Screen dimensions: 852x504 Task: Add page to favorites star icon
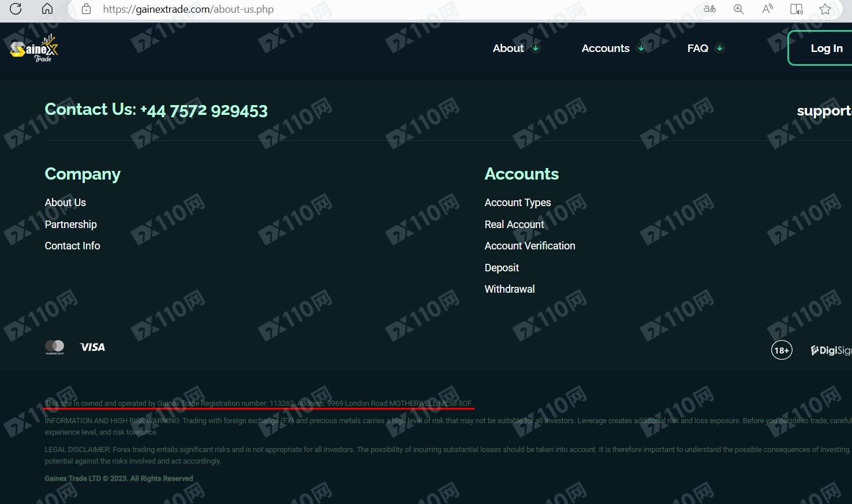(x=825, y=9)
